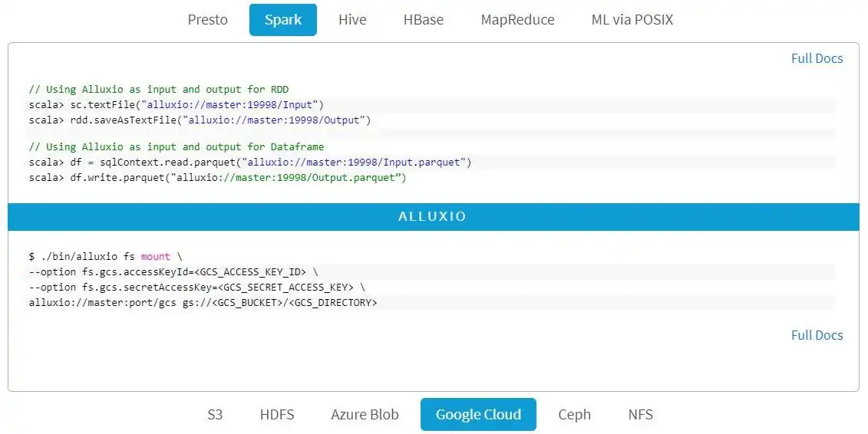This screenshot has width=868, height=434.
Task: Click the RDD comment line
Action: coord(159,90)
